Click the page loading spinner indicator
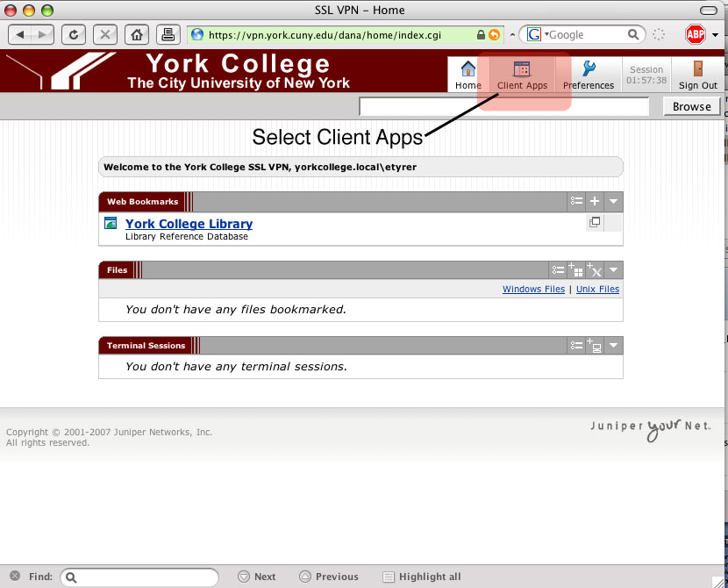 click(x=659, y=34)
